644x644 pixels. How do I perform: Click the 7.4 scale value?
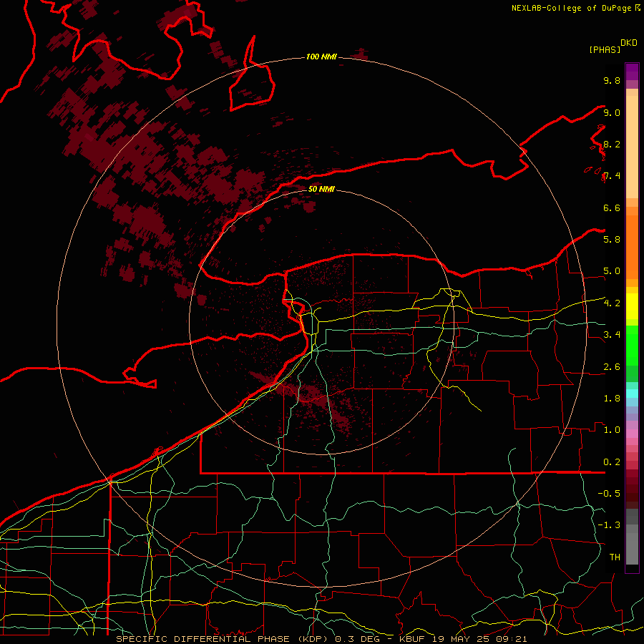click(x=612, y=176)
